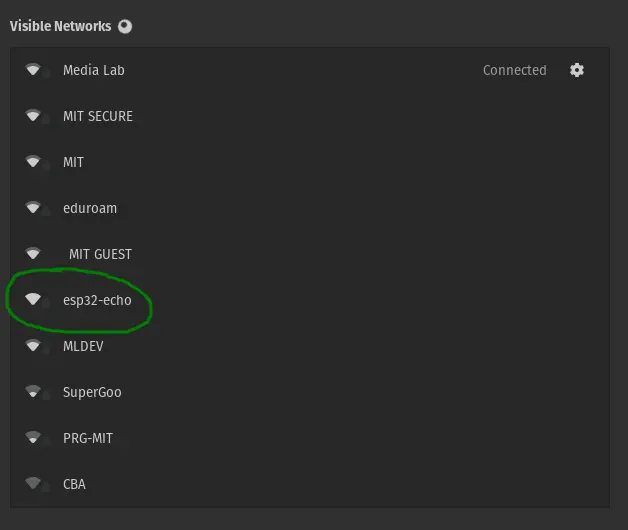Click the Wi-Fi icon next to SuperGoo
628x530 pixels.
33,392
